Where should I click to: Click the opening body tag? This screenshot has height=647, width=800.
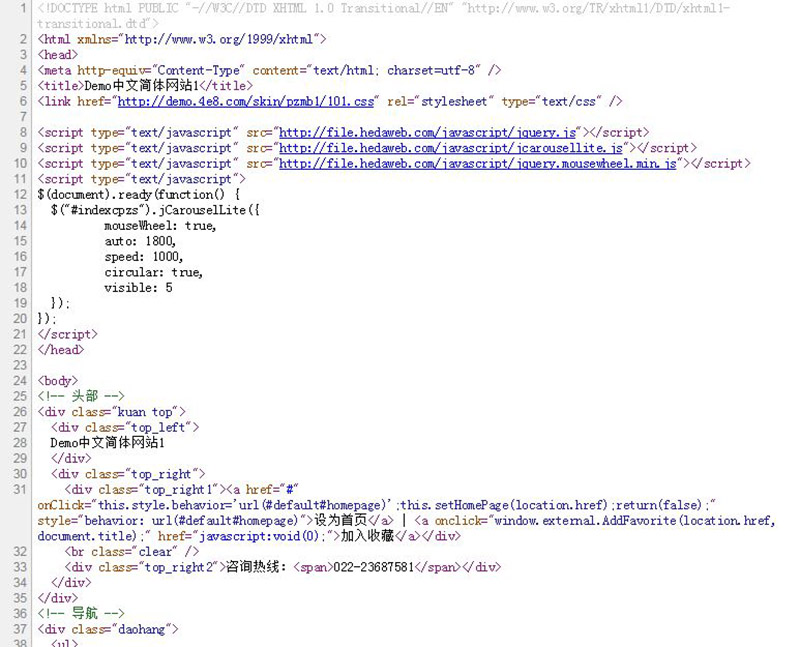click(57, 381)
